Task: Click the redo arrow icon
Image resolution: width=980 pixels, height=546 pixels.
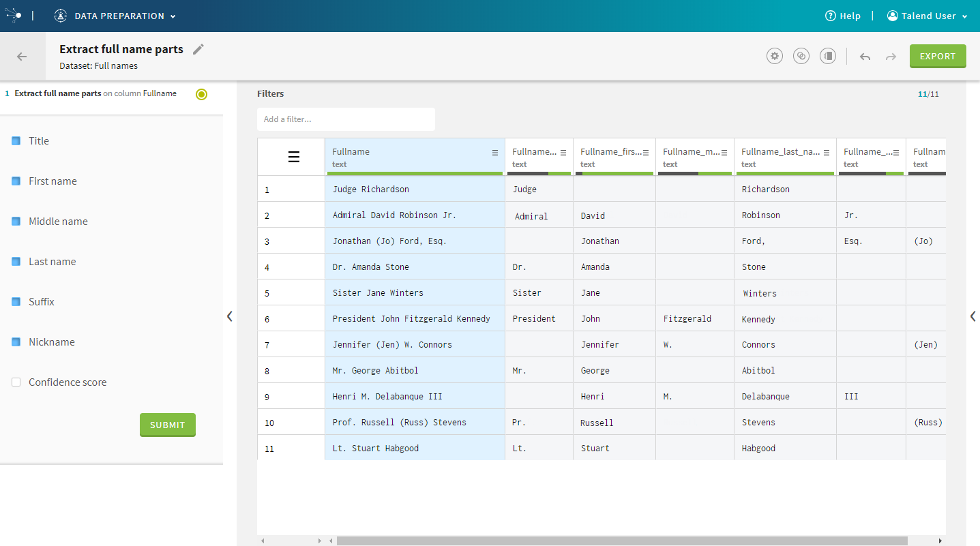Action: coord(891,57)
